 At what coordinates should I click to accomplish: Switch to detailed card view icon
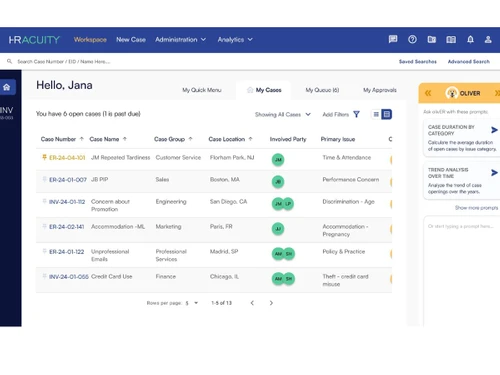[x=387, y=114]
